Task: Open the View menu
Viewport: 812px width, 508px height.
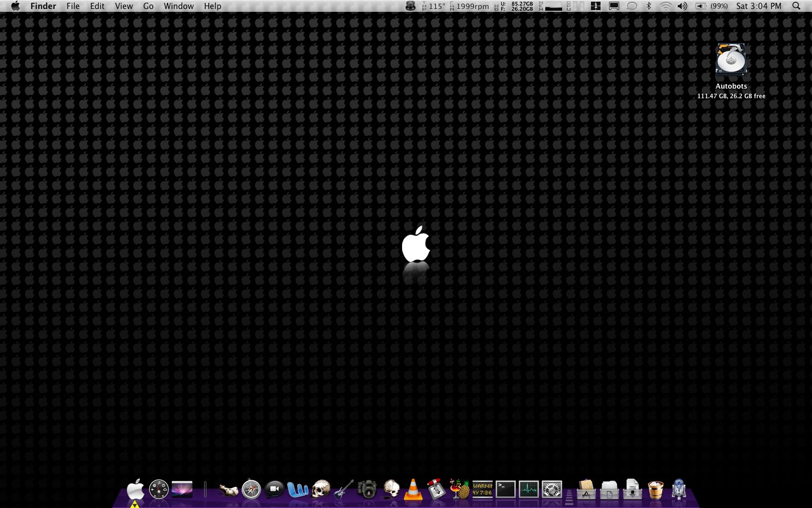Action: [123, 6]
